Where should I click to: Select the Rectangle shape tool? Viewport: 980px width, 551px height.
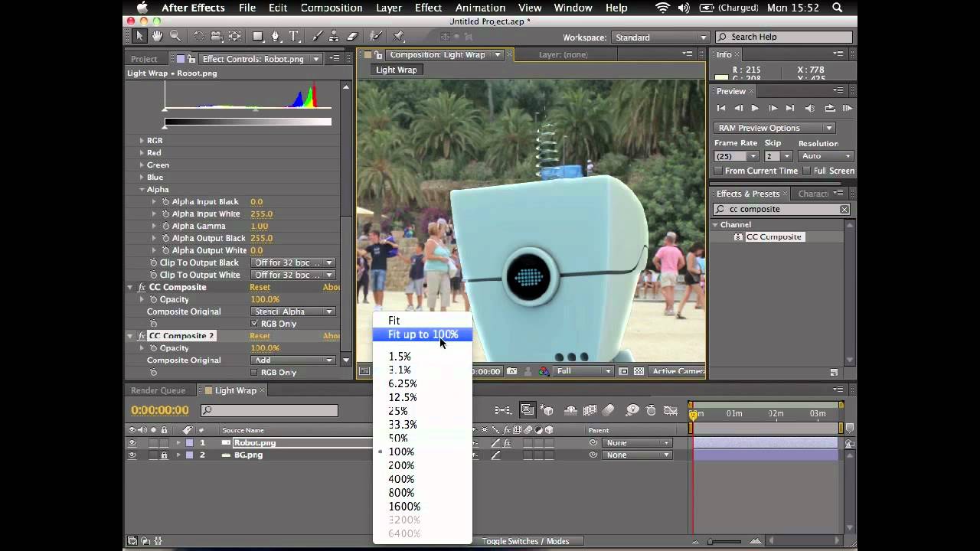(258, 36)
